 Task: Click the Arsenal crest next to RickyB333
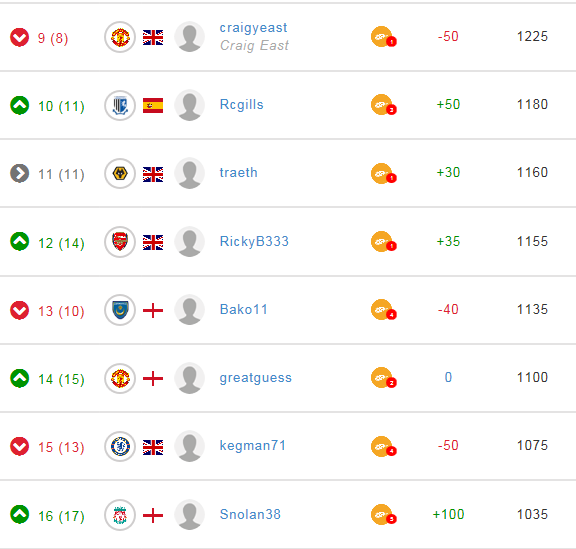tap(120, 242)
